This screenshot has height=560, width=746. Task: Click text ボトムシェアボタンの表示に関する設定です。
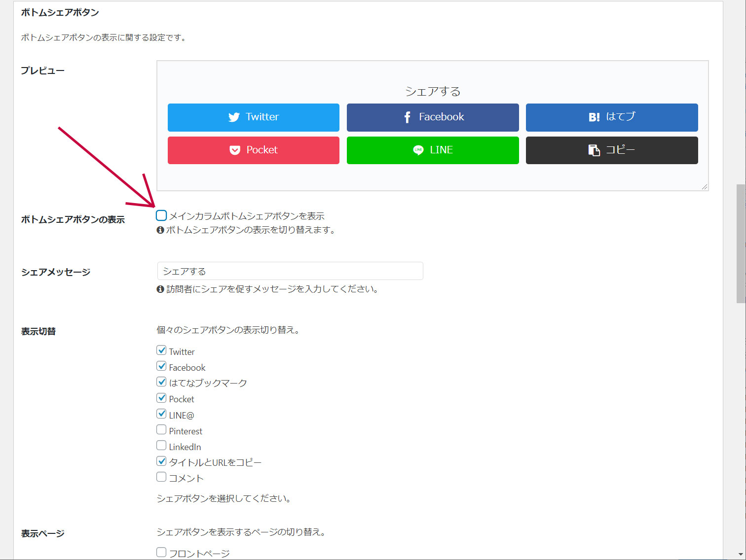click(104, 38)
